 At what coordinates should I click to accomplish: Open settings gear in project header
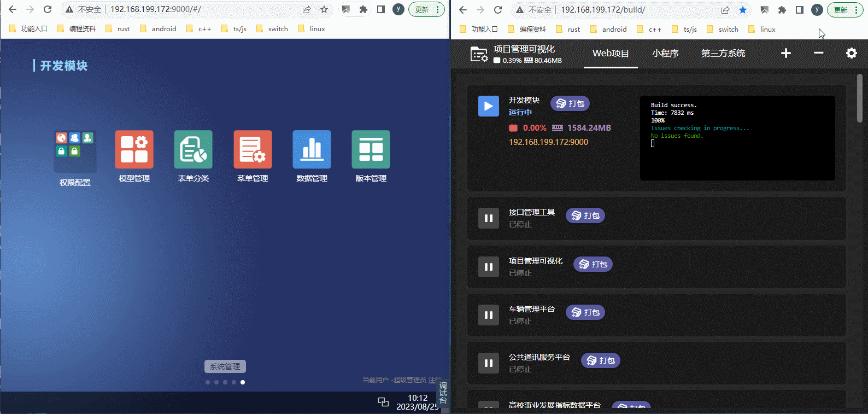(x=852, y=53)
